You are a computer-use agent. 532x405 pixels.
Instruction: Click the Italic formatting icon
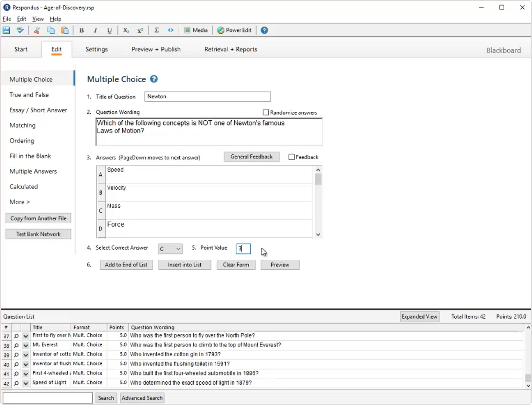(95, 30)
